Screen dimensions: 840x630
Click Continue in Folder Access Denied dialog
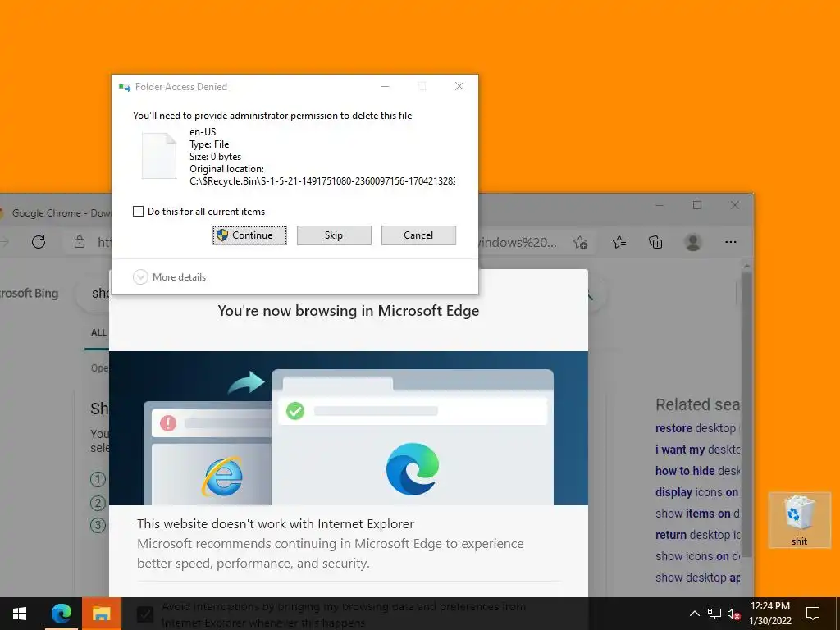(x=249, y=235)
